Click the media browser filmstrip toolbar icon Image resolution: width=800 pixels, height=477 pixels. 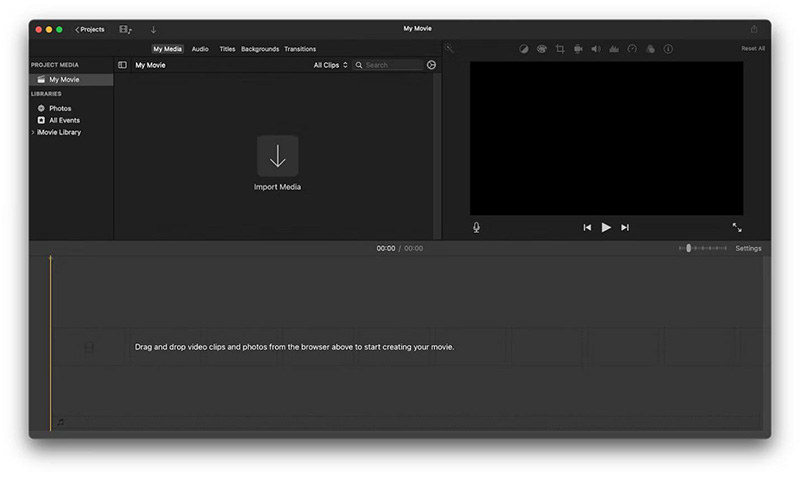point(126,30)
